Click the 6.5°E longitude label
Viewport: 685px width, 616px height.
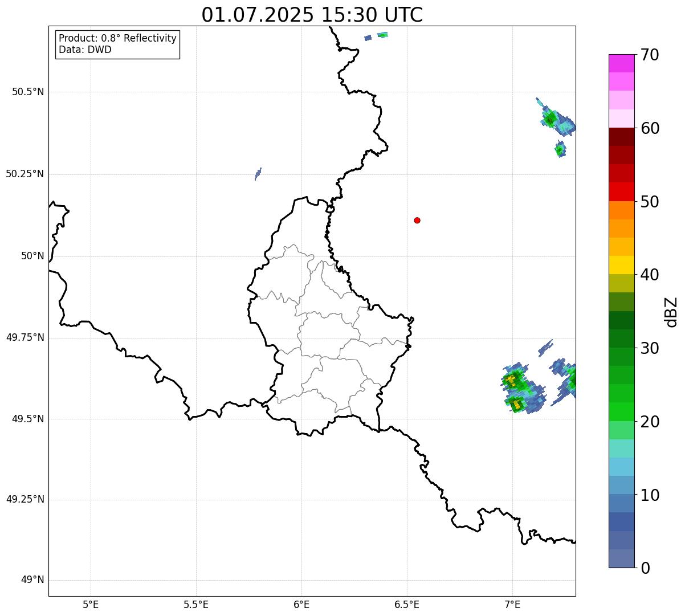(407, 604)
